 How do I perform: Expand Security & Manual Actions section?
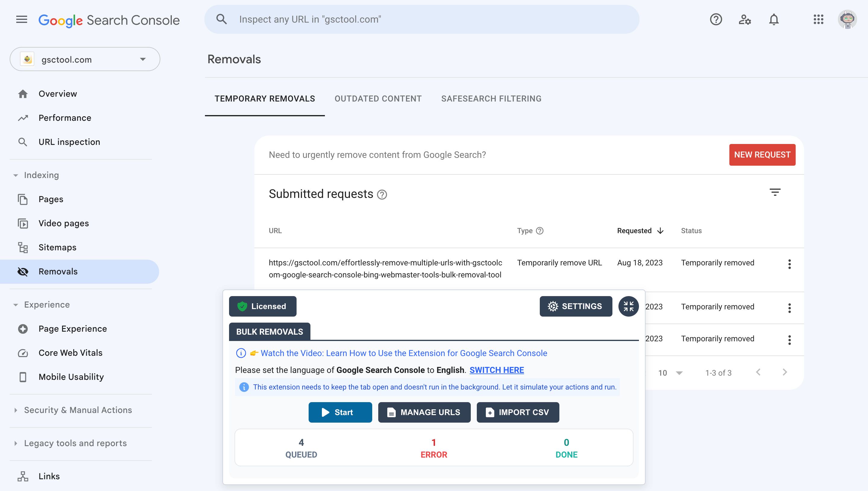(x=15, y=410)
